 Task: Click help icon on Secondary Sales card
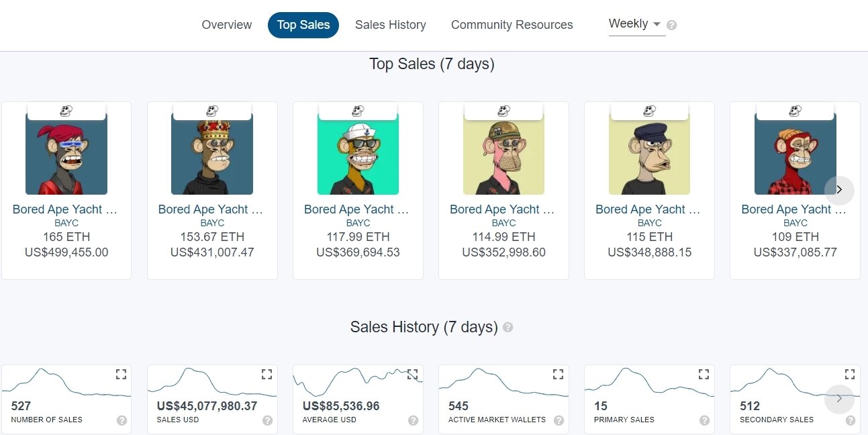click(x=851, y=420)
